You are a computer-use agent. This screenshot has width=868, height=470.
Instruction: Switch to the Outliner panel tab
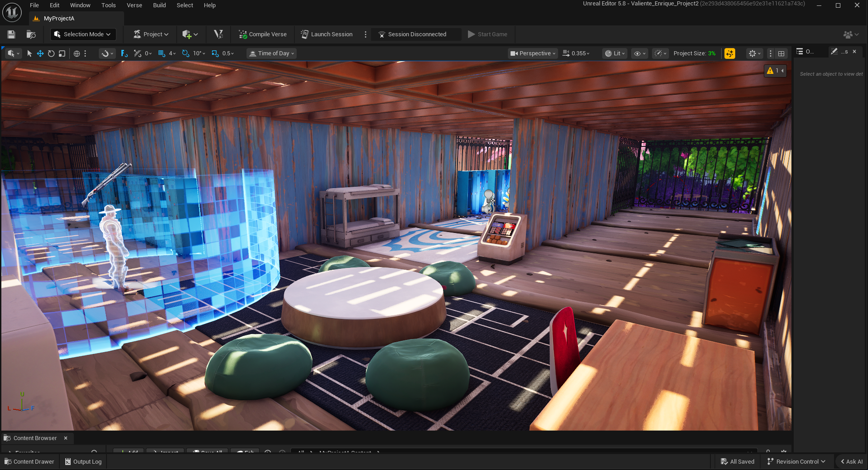coord(805,52)
